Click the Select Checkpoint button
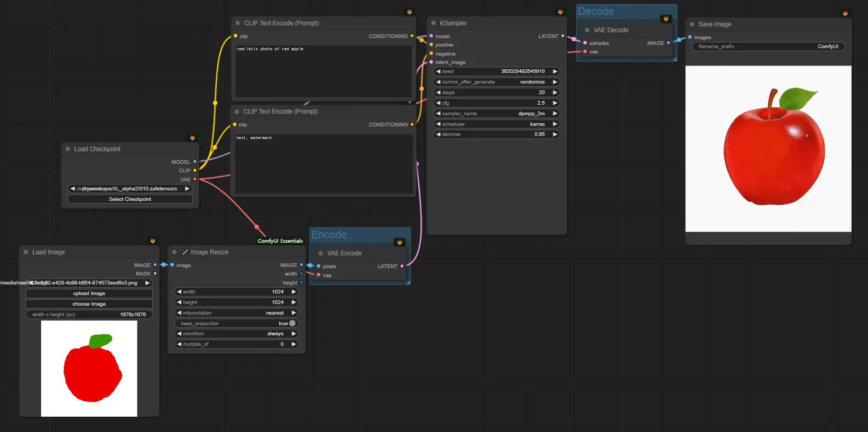The width and height of the screenshot is (868, 432). click(x=130, y=199)
